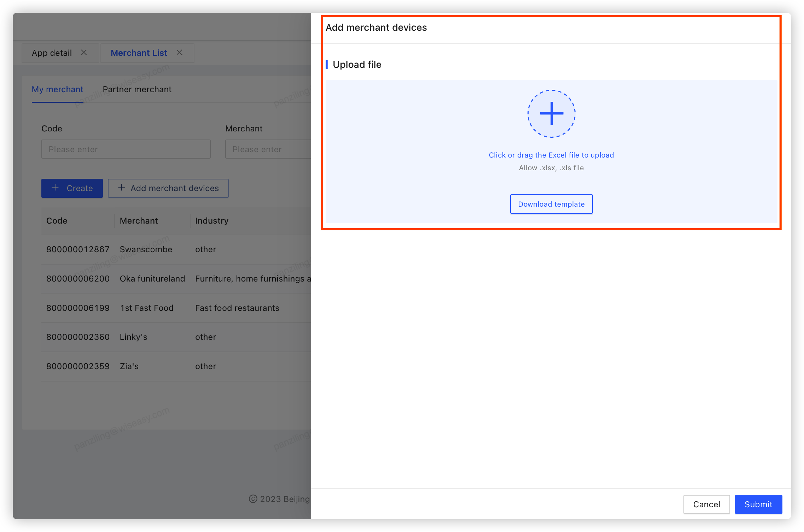The width and height of the screenshot is (804, 532).
Task: Click the Excel file upload link text
Action: (551, 155)
